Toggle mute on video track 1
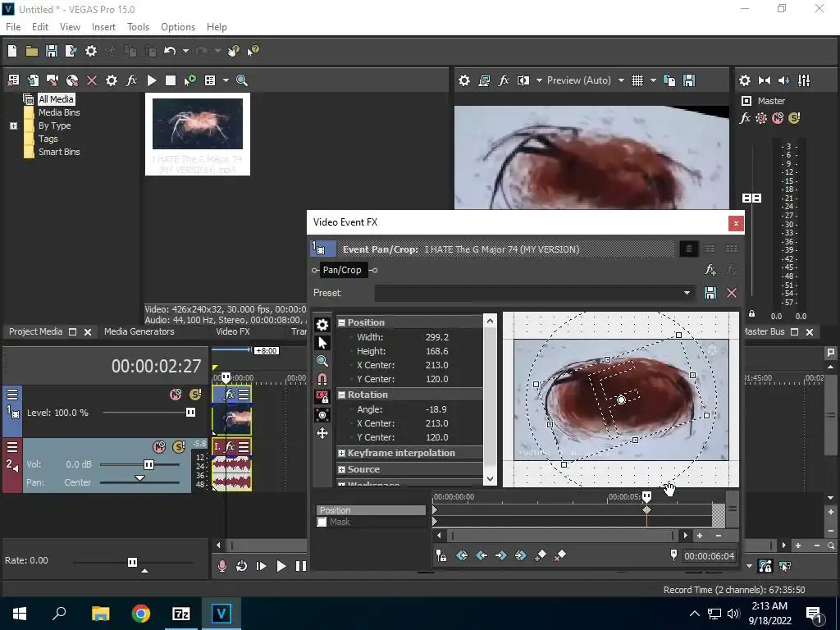The height and width of the screenshot is (630, 840). tap(175, 395)
